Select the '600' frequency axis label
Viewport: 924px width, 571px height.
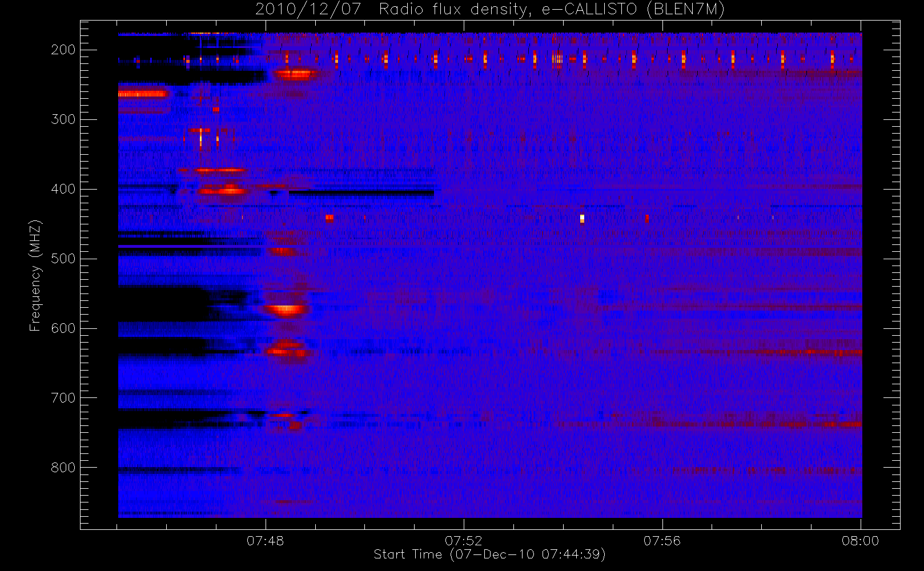pos(63,328)
